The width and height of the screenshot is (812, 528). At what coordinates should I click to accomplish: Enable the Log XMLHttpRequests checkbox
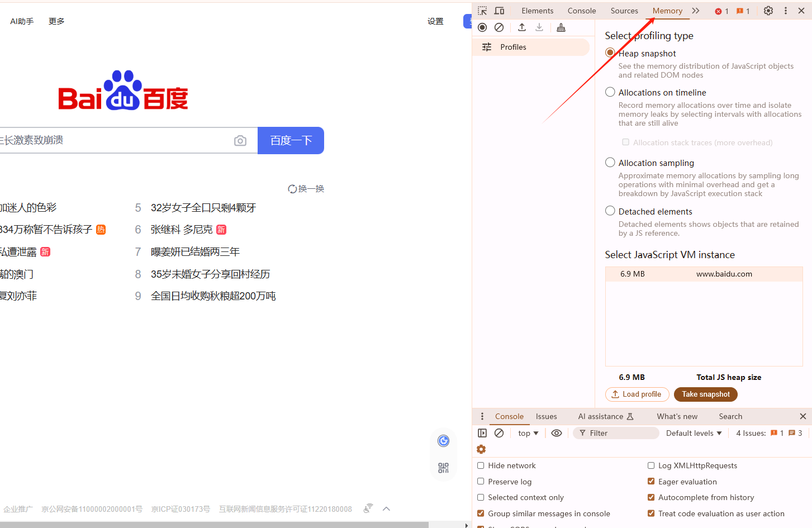(x=651, y=465)
